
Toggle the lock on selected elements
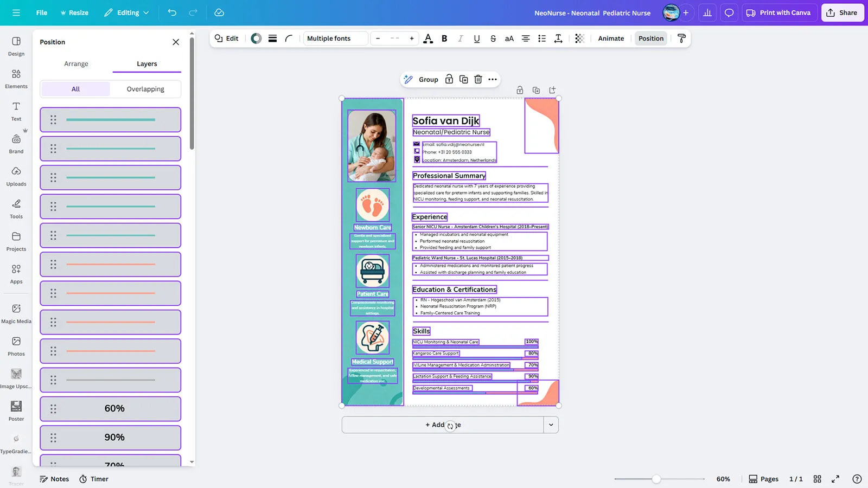449,79
